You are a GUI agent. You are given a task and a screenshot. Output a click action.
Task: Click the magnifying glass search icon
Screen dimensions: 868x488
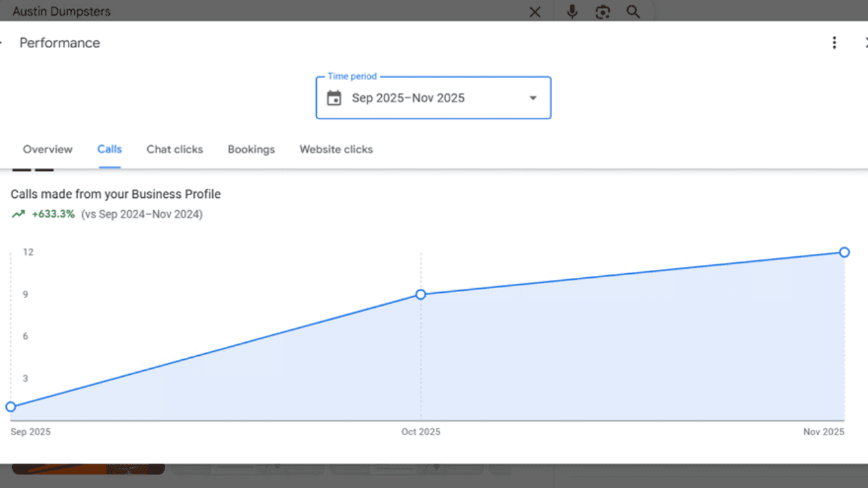633,12
